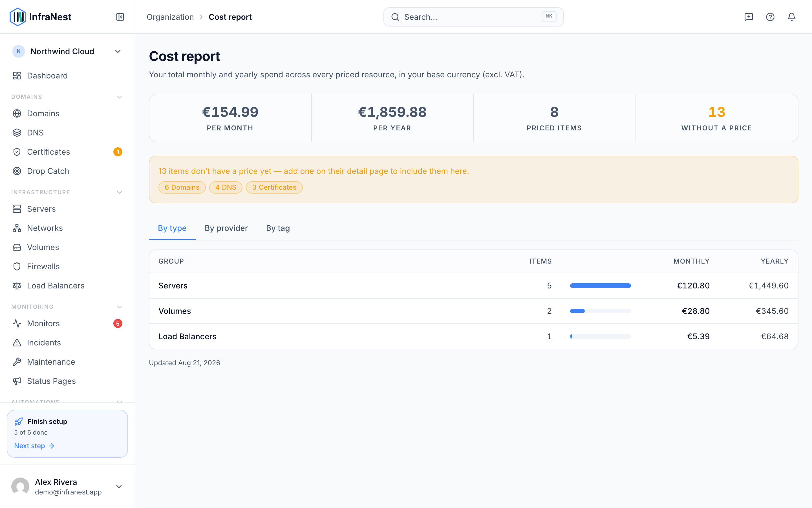
Task: Open the Drop Catch page
Action: 67,171
